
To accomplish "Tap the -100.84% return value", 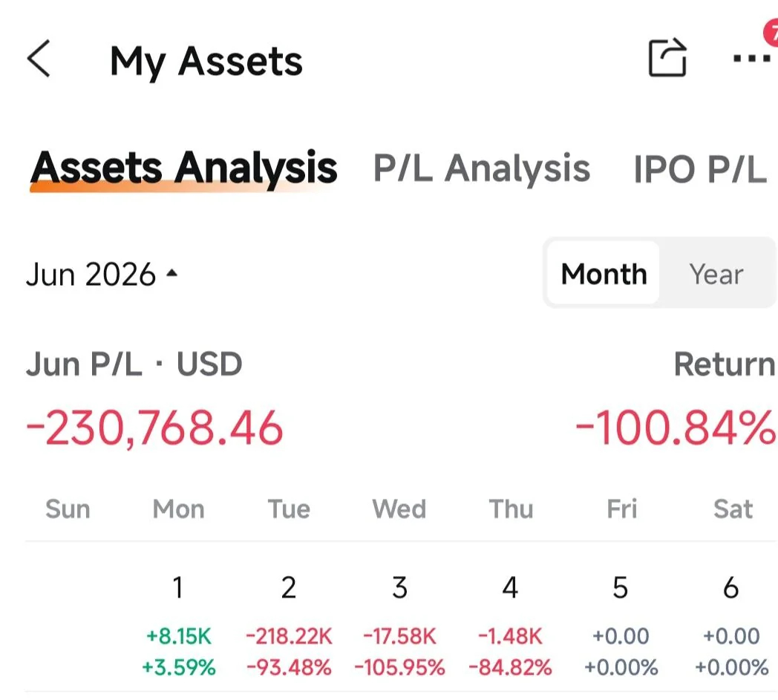I will [x=676, y=427].
